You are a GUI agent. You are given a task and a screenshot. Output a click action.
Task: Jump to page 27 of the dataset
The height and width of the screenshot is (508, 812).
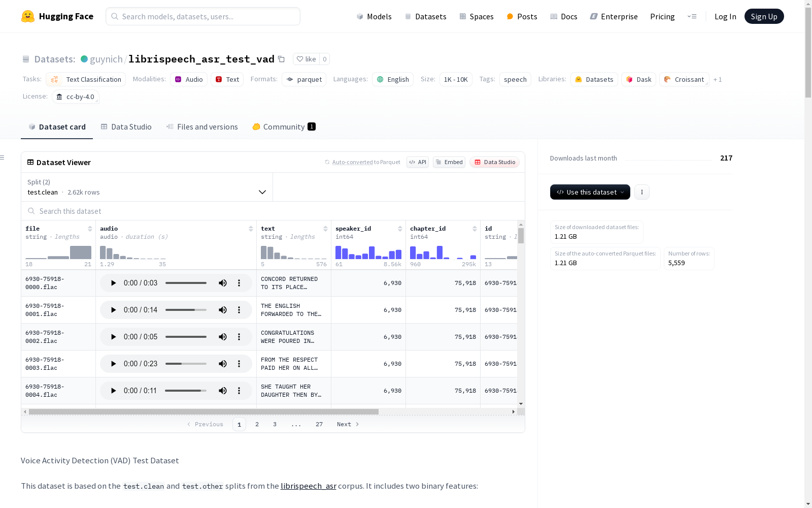319,424
